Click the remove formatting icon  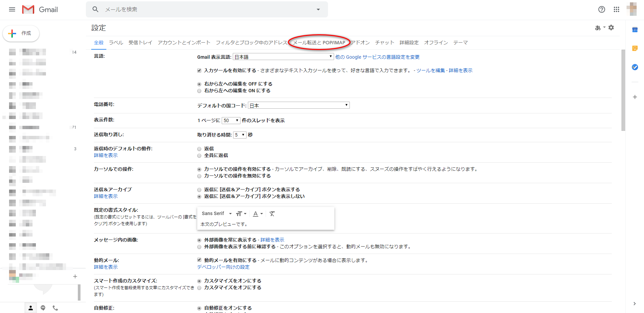pos(272,214)
